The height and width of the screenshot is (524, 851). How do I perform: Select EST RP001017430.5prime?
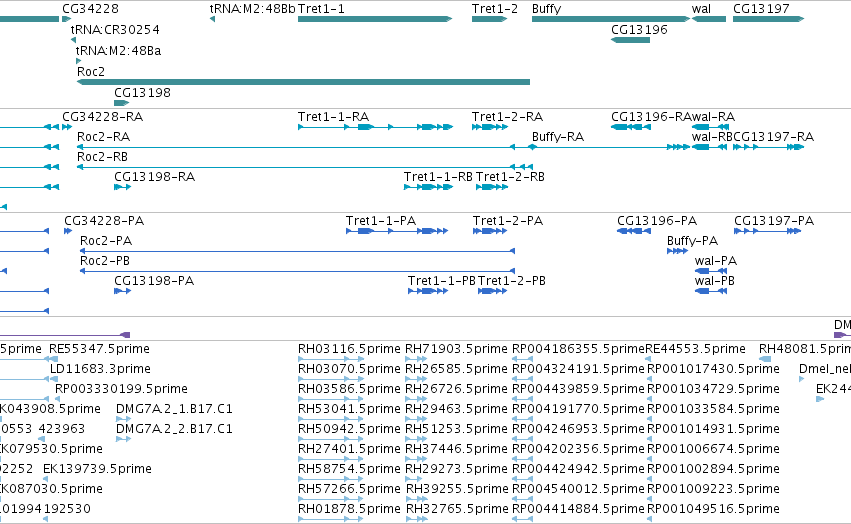click(x=714, y=369)
